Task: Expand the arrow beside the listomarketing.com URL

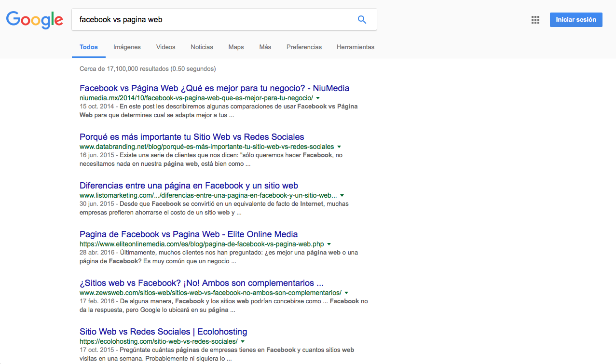Action: tap(342, 195)
